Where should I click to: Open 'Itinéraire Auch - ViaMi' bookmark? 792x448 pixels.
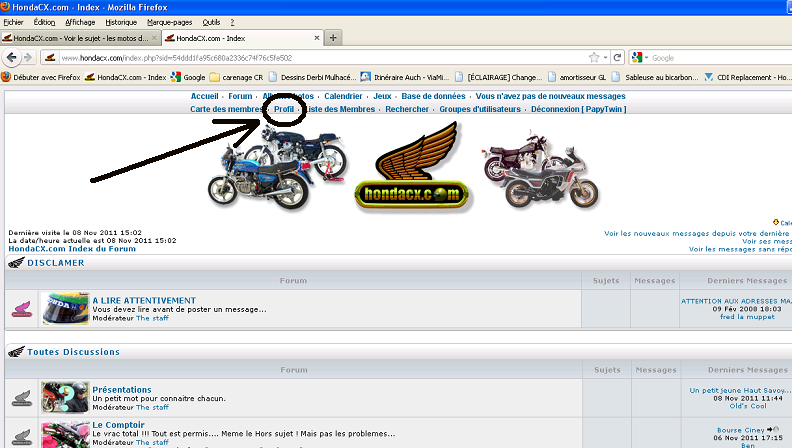pos(405,77)
